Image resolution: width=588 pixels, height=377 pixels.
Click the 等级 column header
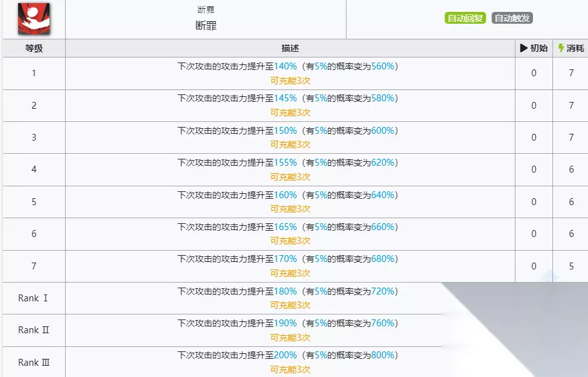(34, 48)
